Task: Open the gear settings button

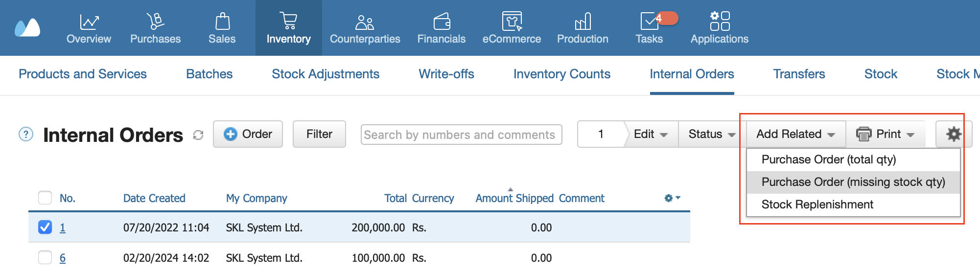Action: pyautogui.click(x=954, y=134)
